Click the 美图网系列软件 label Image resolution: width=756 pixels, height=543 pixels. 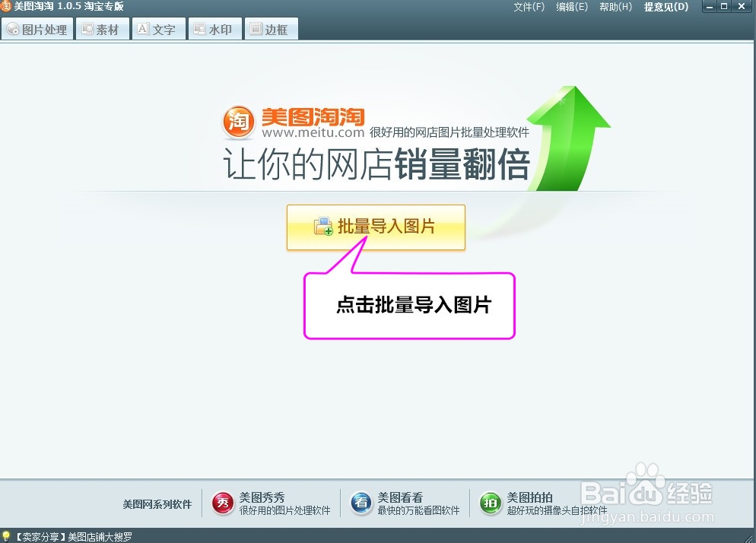tap(157, 504)
